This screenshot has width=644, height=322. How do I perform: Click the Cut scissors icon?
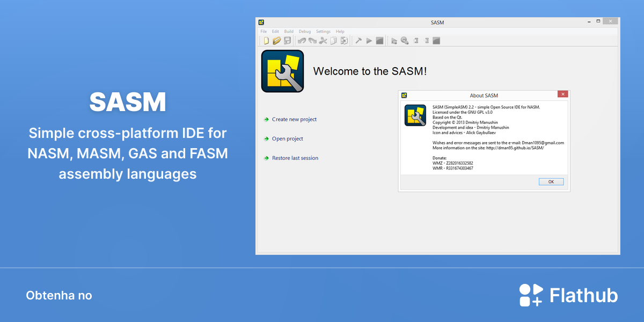(323, 40)
